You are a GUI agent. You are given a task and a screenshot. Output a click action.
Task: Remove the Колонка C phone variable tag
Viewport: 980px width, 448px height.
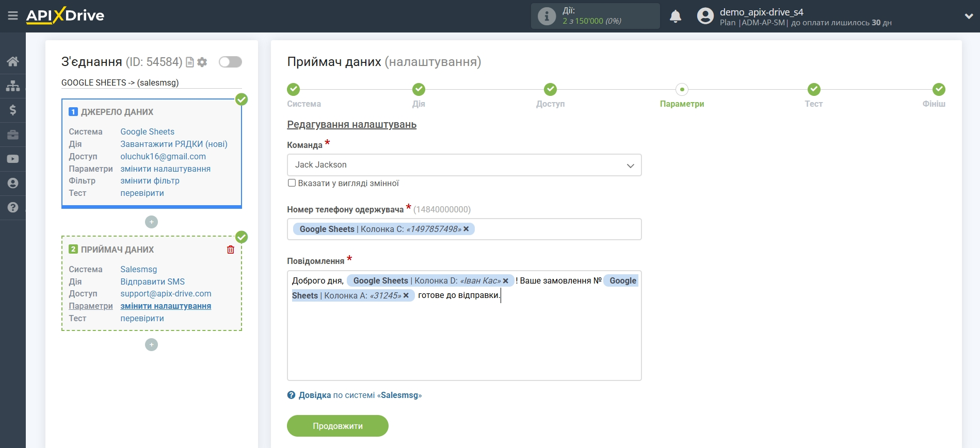point(466,229)
